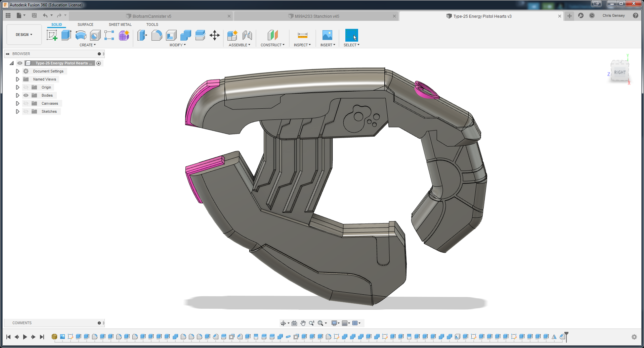Expand the Named Views node

click(17, 79)
